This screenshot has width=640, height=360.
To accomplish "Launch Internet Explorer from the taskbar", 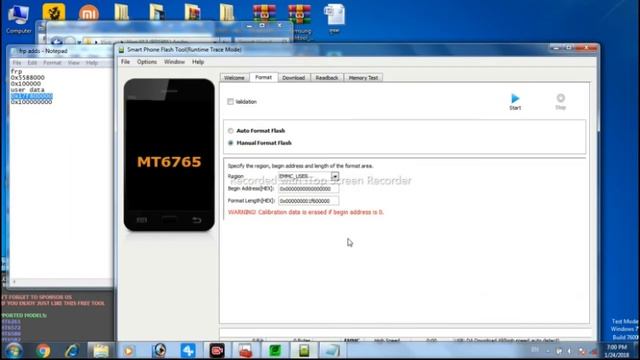I will [x=72, y=351].
